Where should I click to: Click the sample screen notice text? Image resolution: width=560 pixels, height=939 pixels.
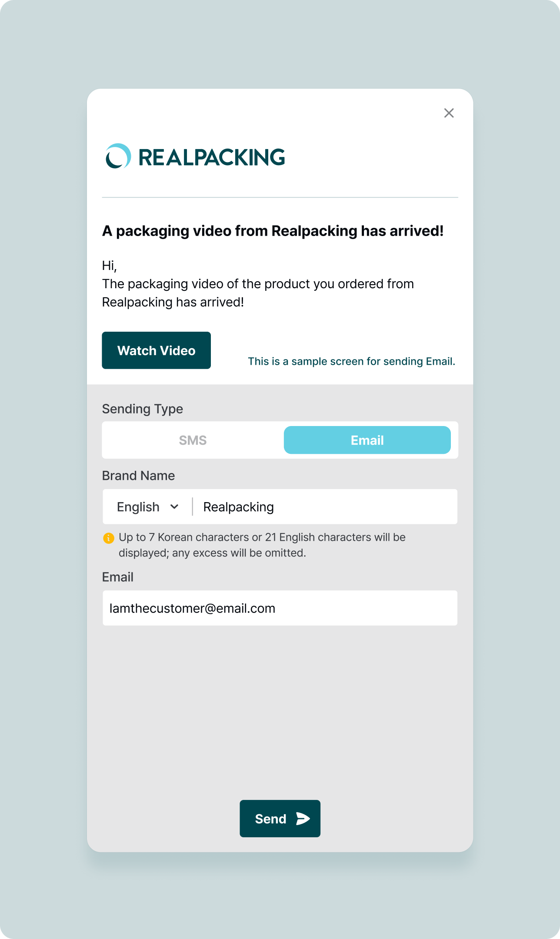351,362
